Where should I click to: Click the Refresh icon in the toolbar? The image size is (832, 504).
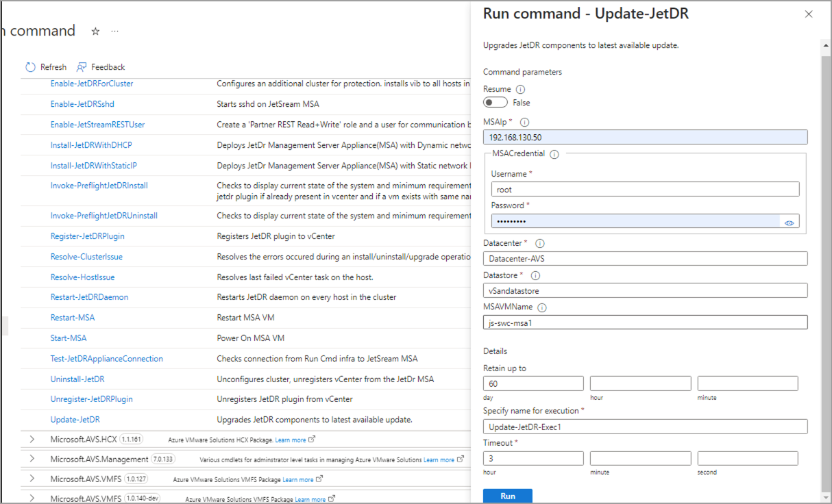[x=31, y=67]
